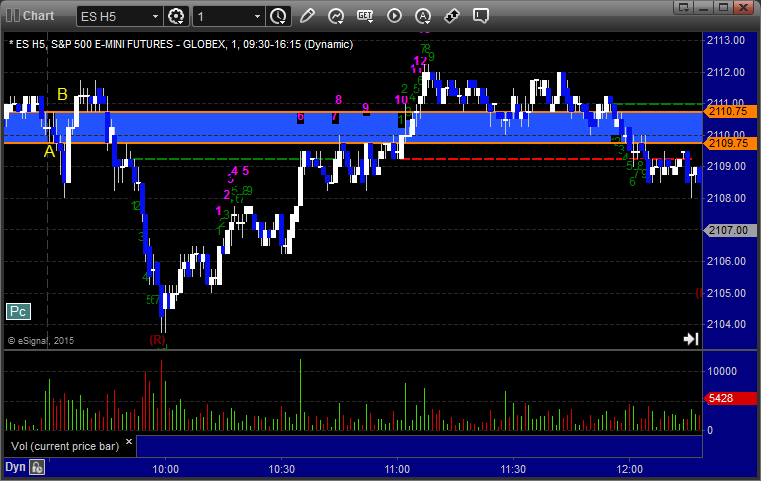Click the yellow A chart label
The height and width of the screenshot is (481, 761).
pos(49,151)
